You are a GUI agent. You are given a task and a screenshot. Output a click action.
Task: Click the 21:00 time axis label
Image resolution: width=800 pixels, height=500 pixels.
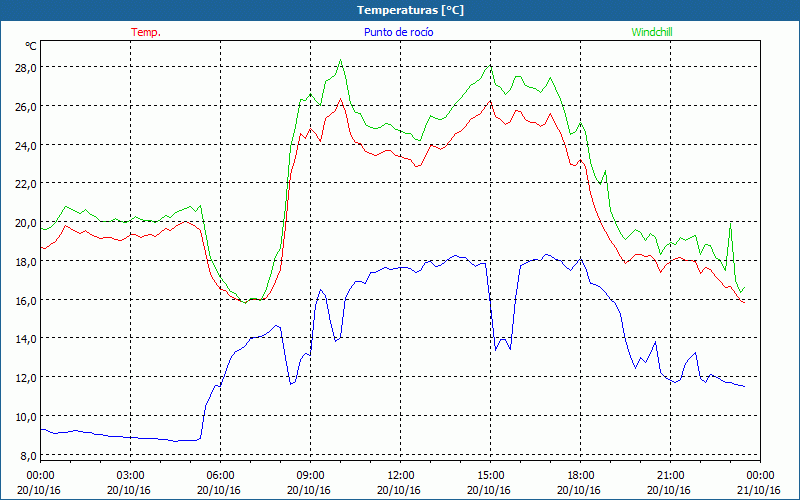[x=670, y=476]
